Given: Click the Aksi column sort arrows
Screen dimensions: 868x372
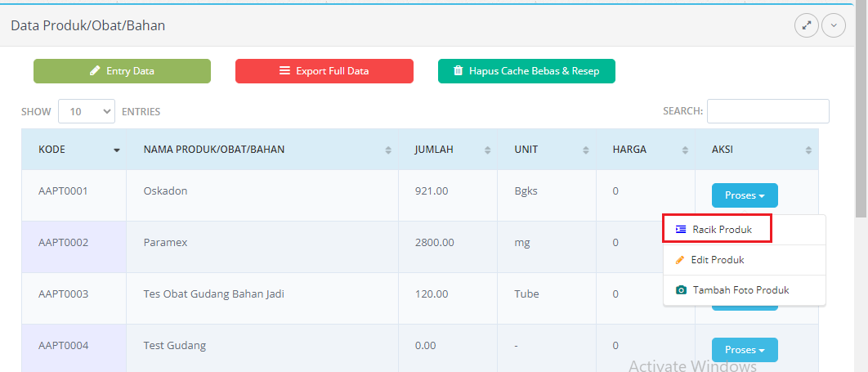Looking at the screenshot, I should (x=808, y=150).
